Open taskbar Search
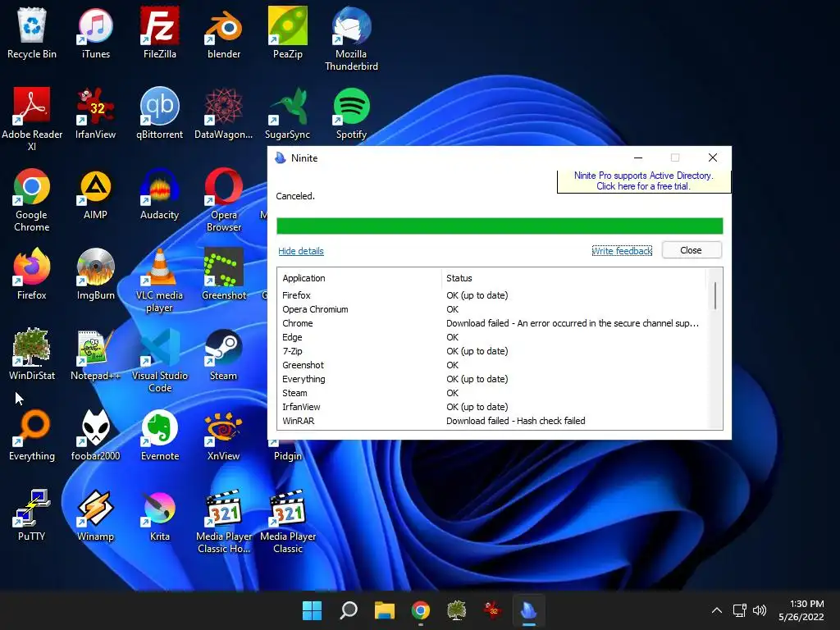Viewport: 840px width, 630px height. pyautogui.click(x=348, y=610)
